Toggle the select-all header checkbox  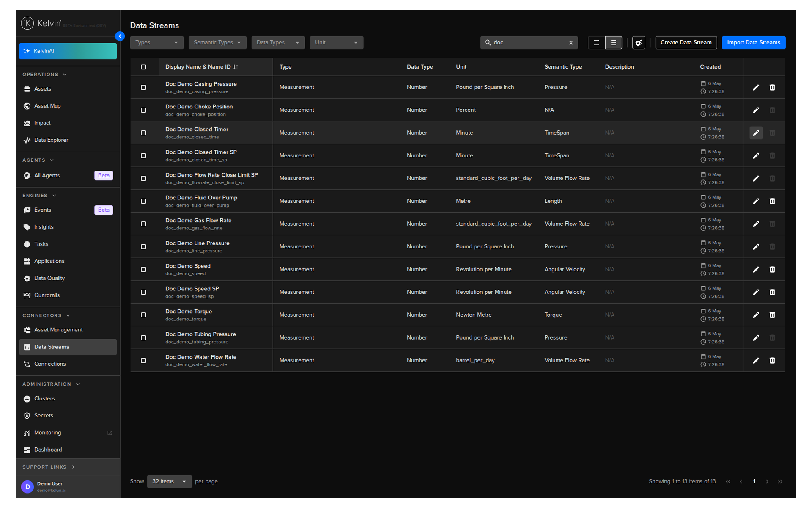(x=143, y=67)
